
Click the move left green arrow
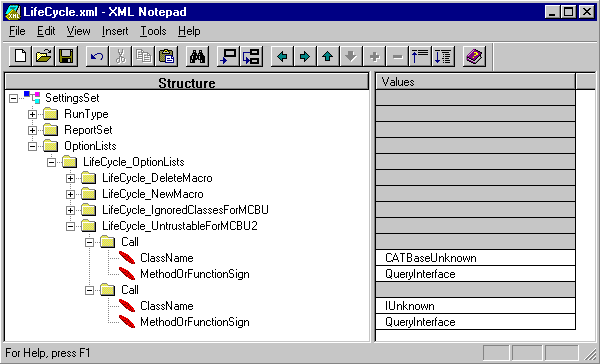282,57
